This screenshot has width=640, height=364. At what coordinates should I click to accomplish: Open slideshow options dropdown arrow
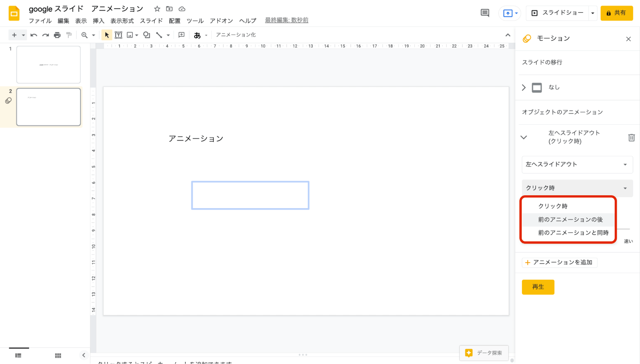pos(593,13)
